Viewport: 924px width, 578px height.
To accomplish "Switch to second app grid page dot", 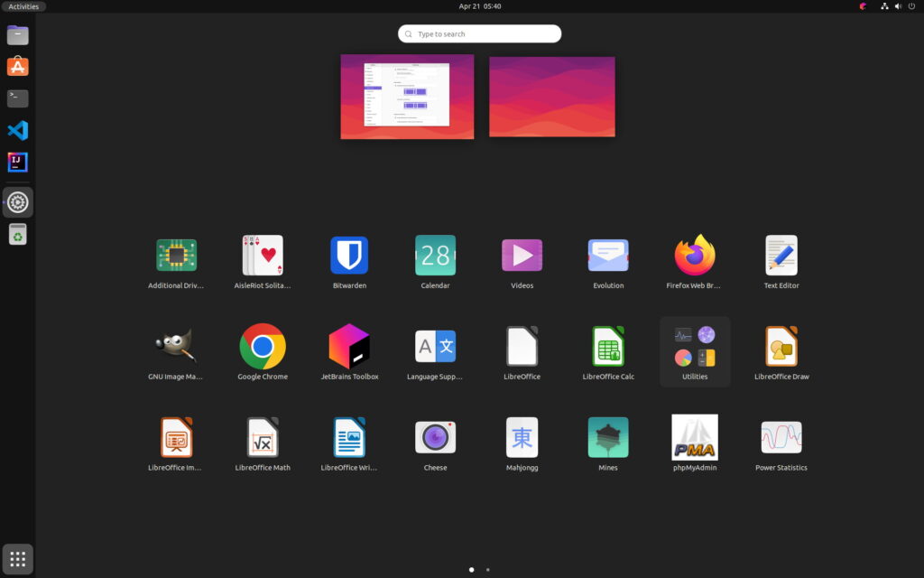I will [x=488, y=570].
